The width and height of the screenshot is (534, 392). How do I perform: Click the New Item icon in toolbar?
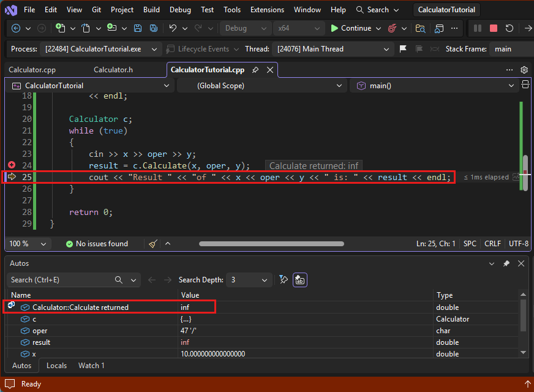[60, 28]
